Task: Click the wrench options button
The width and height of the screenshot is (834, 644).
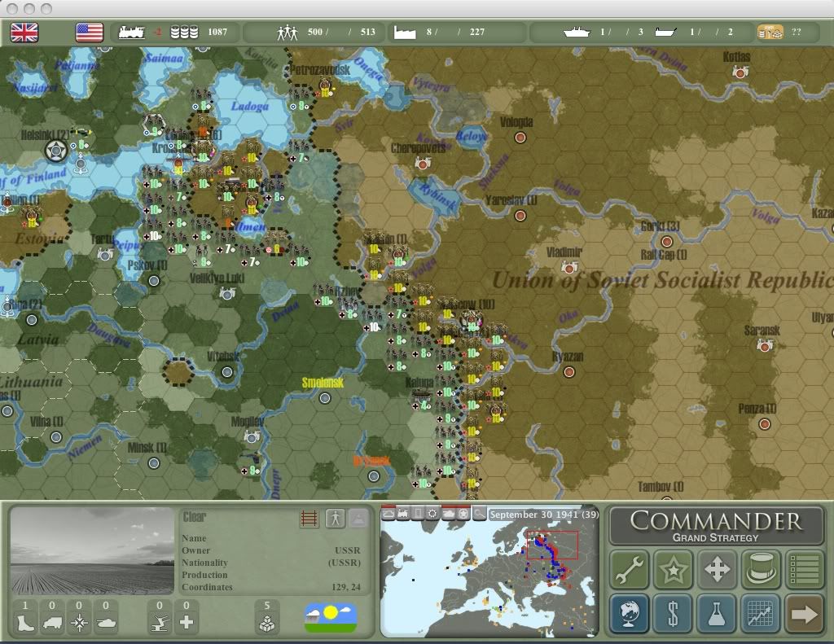Action: [630, 569]
